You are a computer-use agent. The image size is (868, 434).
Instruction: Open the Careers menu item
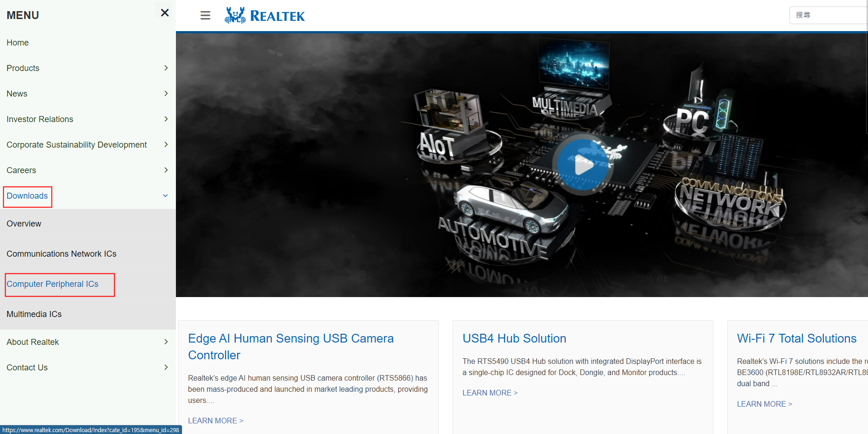21,170
